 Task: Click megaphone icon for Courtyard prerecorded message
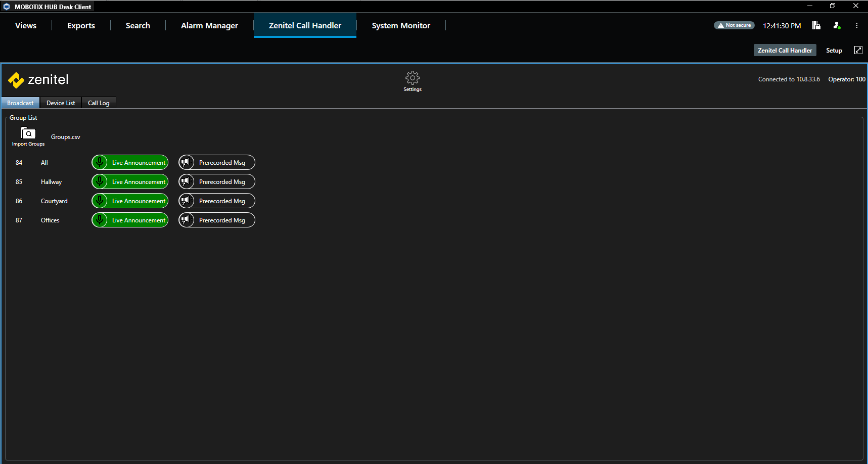point(187,201)
